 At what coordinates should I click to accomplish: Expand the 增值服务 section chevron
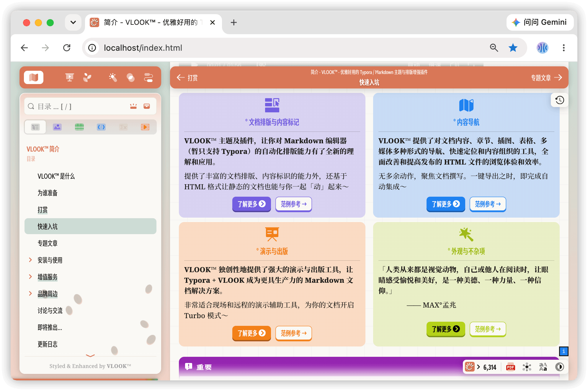30,277
